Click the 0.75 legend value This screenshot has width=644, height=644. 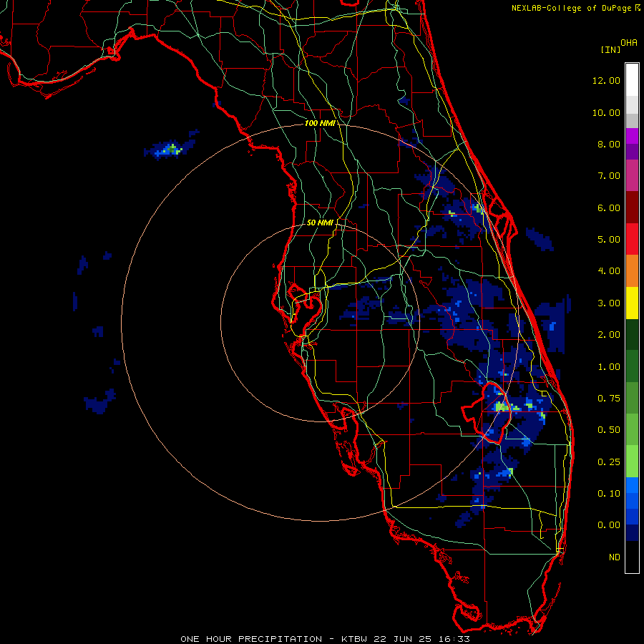[x=609, y=399]
